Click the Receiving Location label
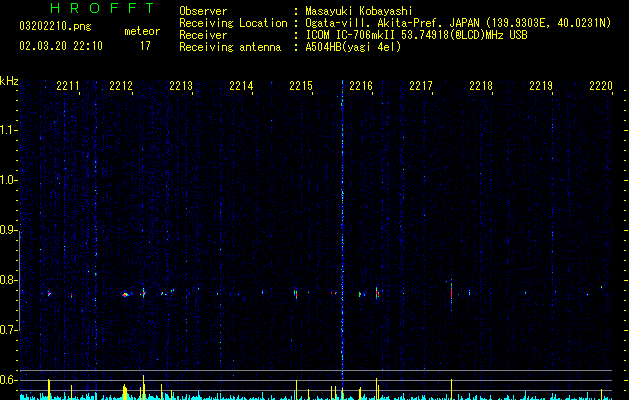 pyautogui.click(x=233, y=23)
